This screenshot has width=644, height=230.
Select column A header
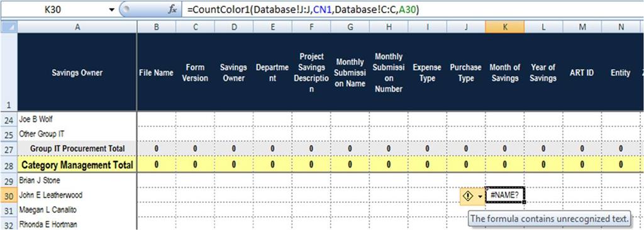[77, 26]
